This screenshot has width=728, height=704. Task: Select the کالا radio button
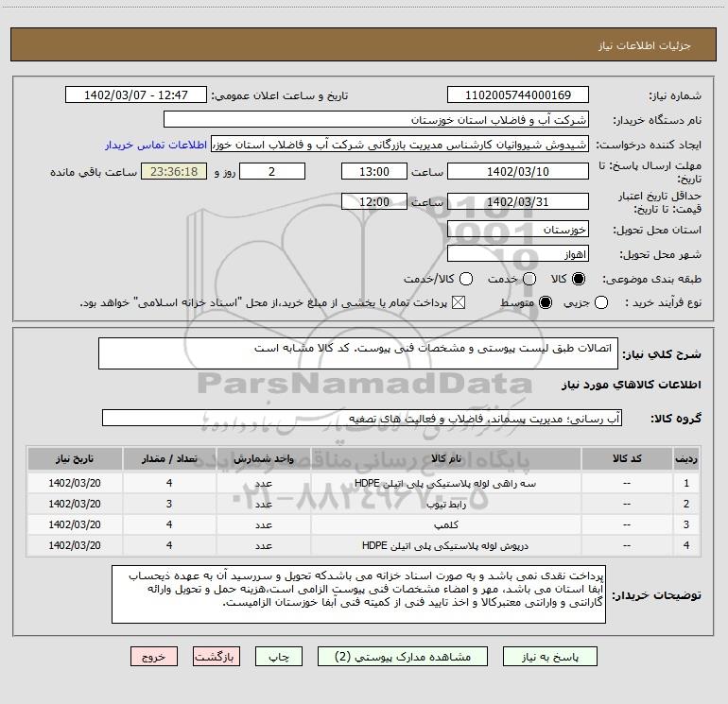pyautogui.click(x=579, y=279)
